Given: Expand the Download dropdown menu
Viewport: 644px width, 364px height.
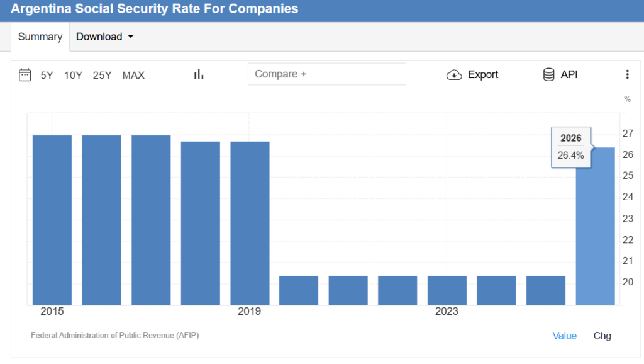Looking at the screenshot, I should point(105,37).
